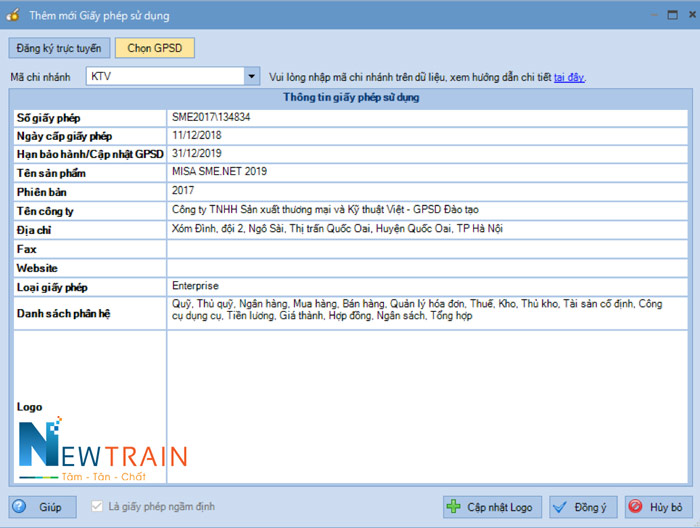Click the empty Fax value cell
This screenshot has width=700, height=528.
click(427, 249)
